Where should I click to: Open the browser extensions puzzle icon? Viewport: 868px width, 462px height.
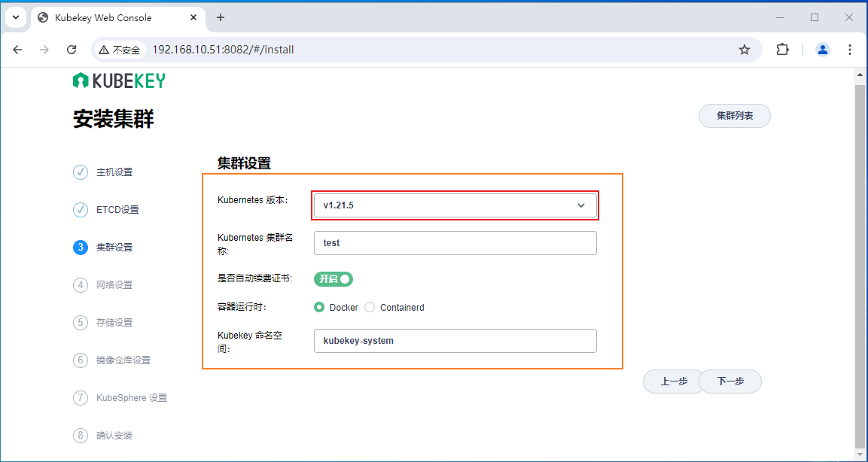782,50
